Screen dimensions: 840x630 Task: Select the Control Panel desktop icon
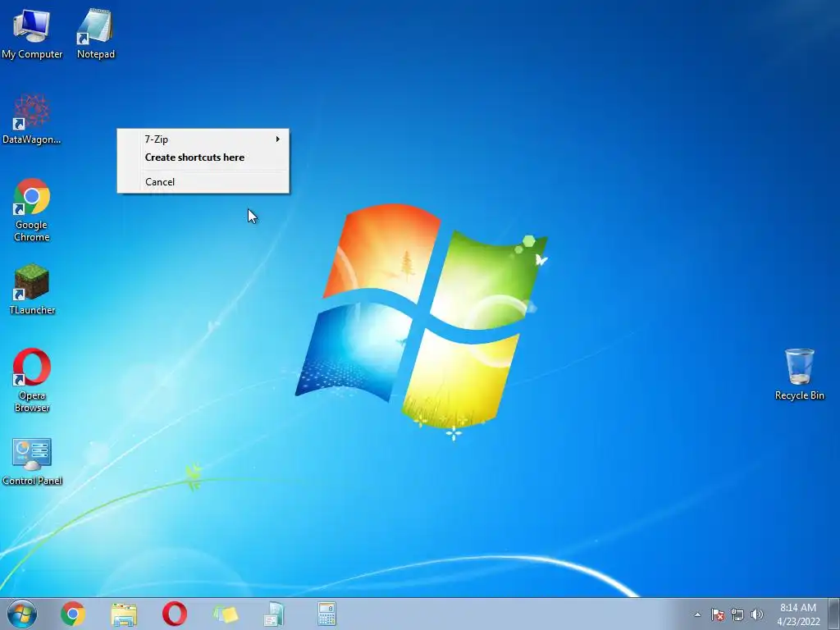tap(32, 461)
